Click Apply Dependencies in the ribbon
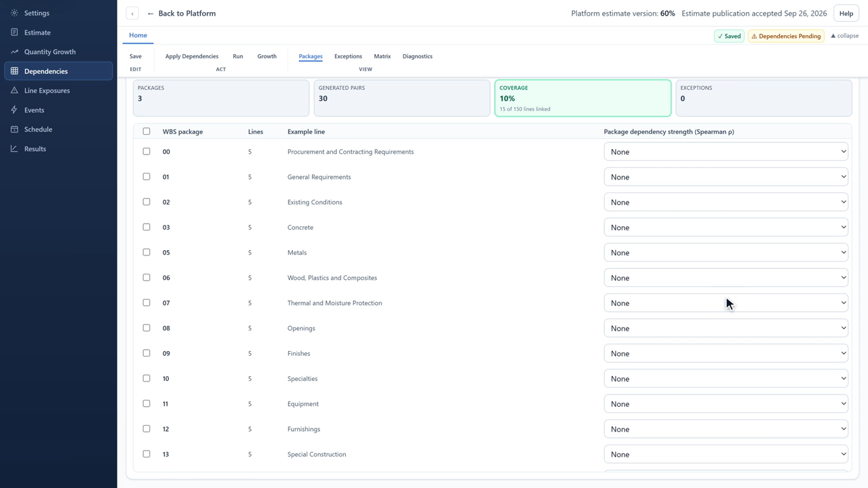This screenshot has height=488, width=868. point(192,56)
